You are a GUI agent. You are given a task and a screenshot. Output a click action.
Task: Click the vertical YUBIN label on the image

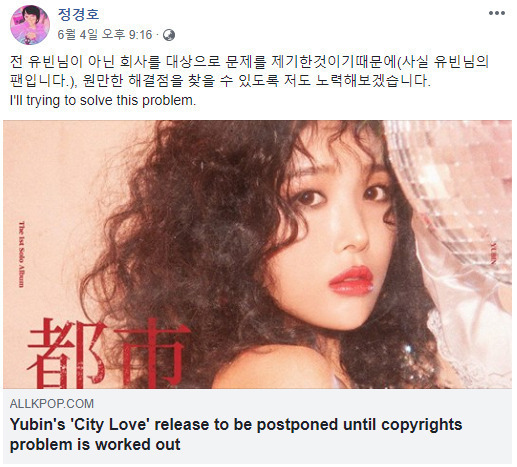495,252
